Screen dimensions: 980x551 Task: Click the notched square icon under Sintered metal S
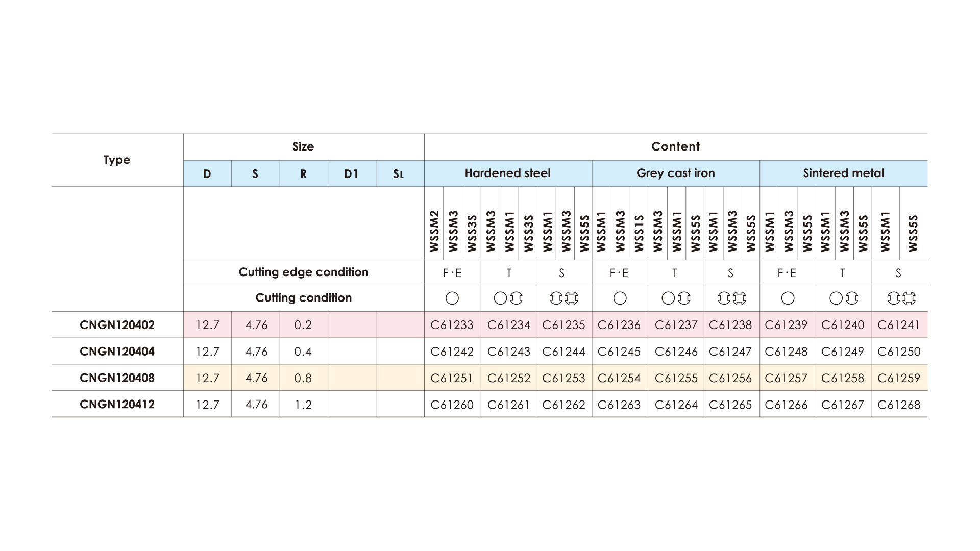click(909, 298)
